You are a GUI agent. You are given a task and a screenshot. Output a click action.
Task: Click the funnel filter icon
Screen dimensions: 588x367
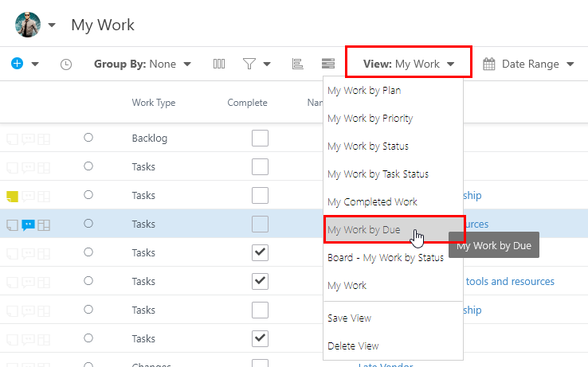[x=249, y=64]
